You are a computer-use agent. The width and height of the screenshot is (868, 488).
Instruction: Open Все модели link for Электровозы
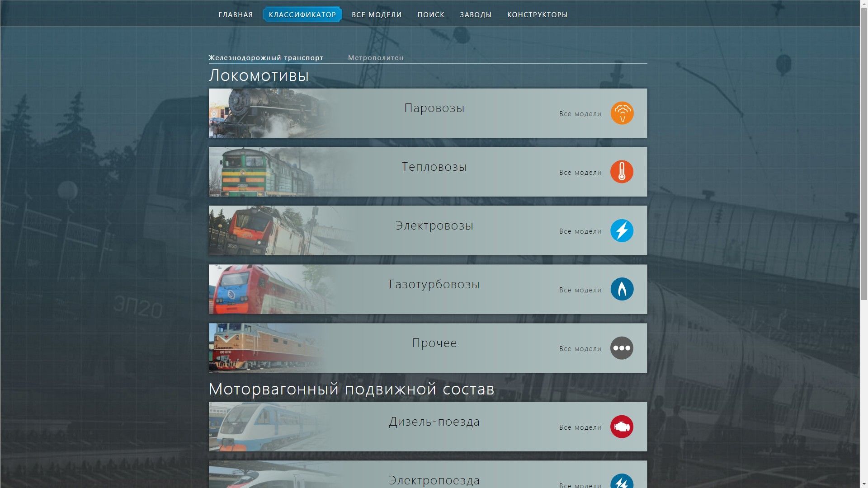580,231
